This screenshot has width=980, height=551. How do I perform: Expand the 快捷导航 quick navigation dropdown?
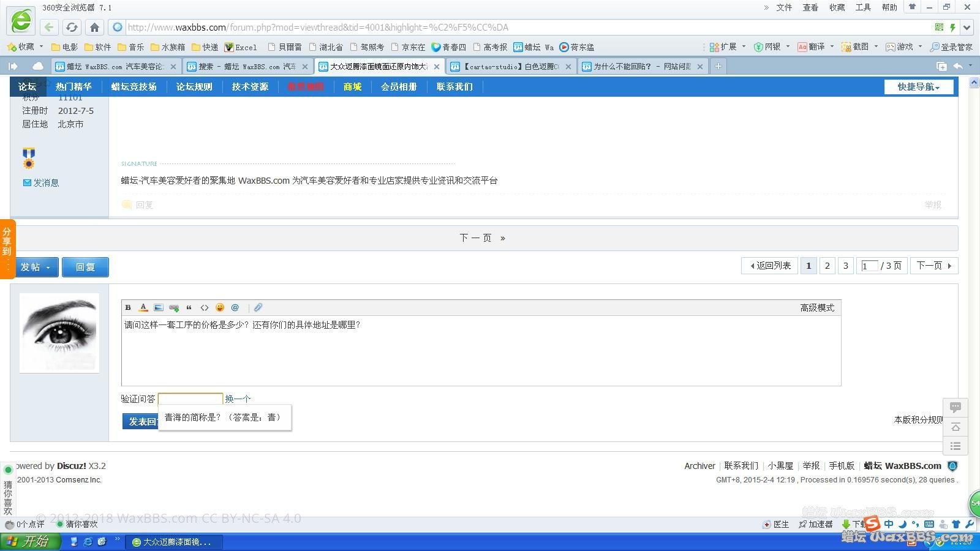(x=918, y=87)
